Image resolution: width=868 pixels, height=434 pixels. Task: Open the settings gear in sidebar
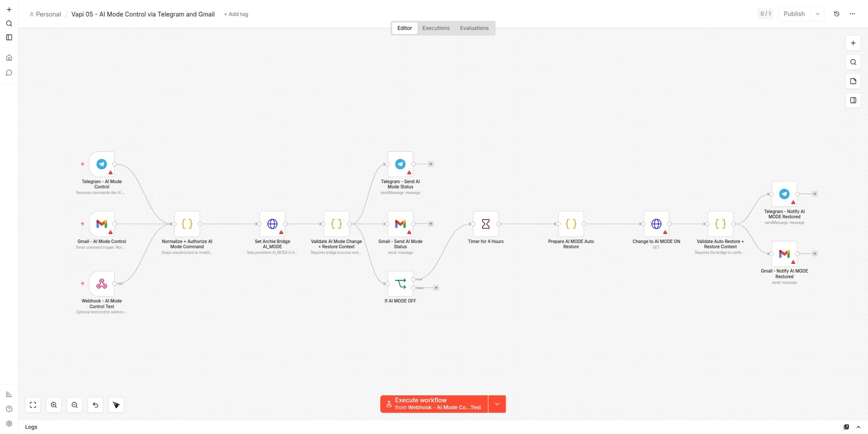(9, 424)
